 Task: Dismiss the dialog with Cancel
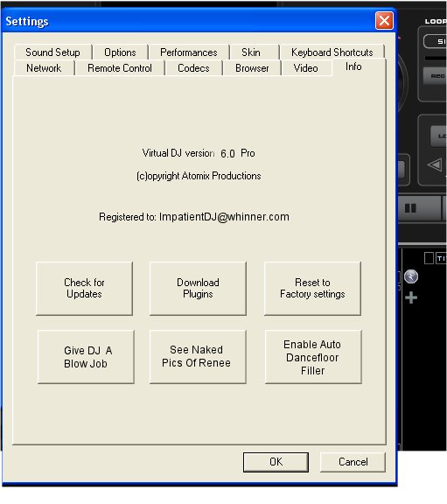point(353,462)
